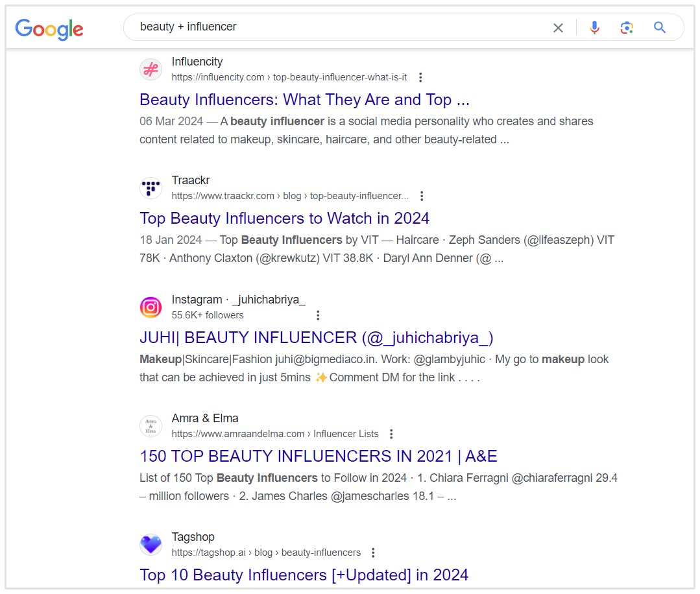Open the Tagshop result's three-dot menu

373,552
